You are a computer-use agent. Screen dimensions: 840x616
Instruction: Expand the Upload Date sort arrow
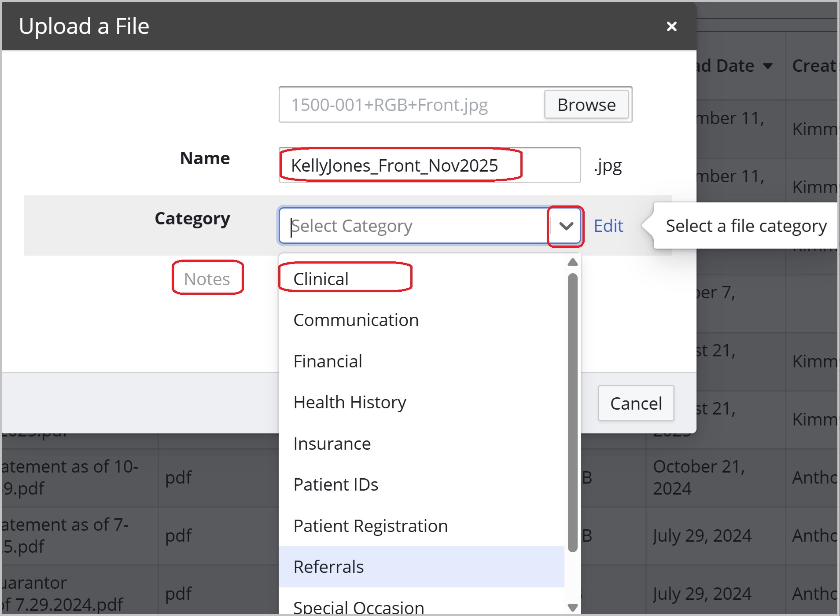[x=768, y=66]
